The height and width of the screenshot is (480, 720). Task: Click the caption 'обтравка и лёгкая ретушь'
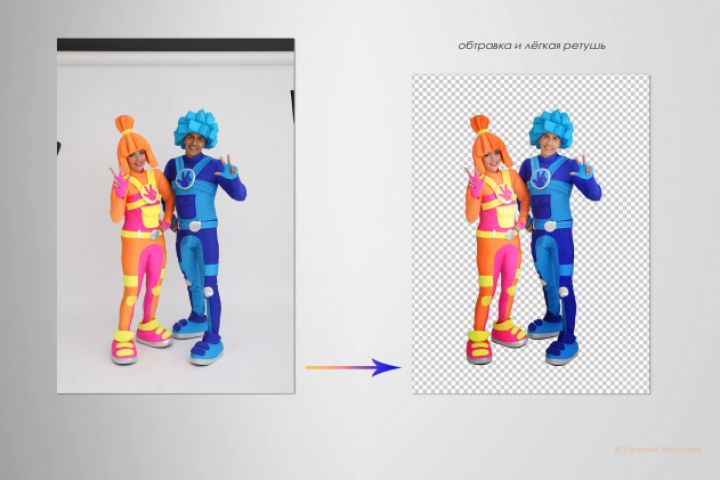pos(532,45)
